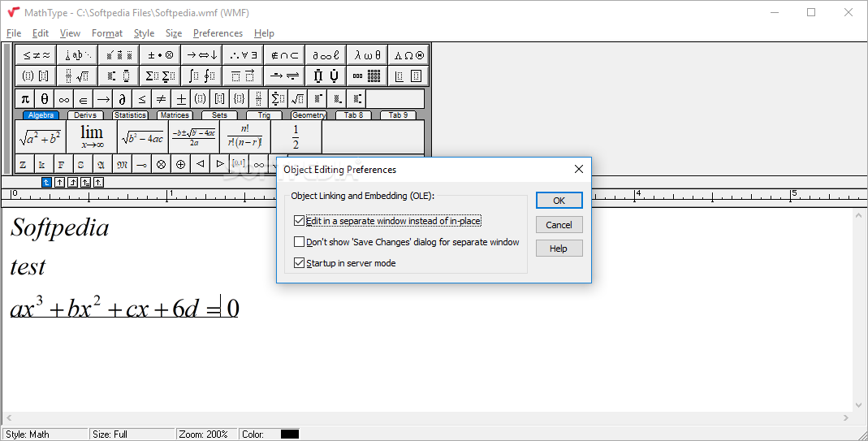Open the fraction and radical templates palette

(x=77, y=76)
